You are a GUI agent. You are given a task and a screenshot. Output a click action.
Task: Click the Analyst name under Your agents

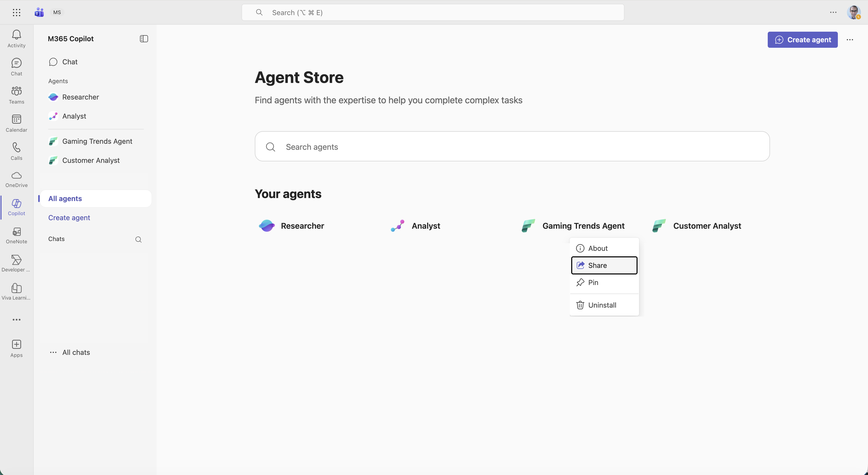426,226
